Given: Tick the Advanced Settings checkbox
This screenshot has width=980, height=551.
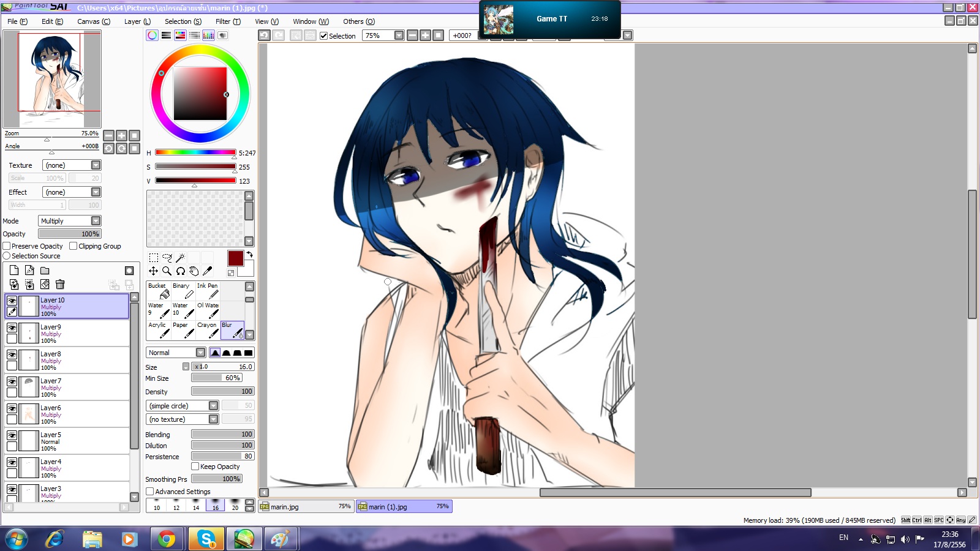Looking at the screenshot, I should [149, 492].
